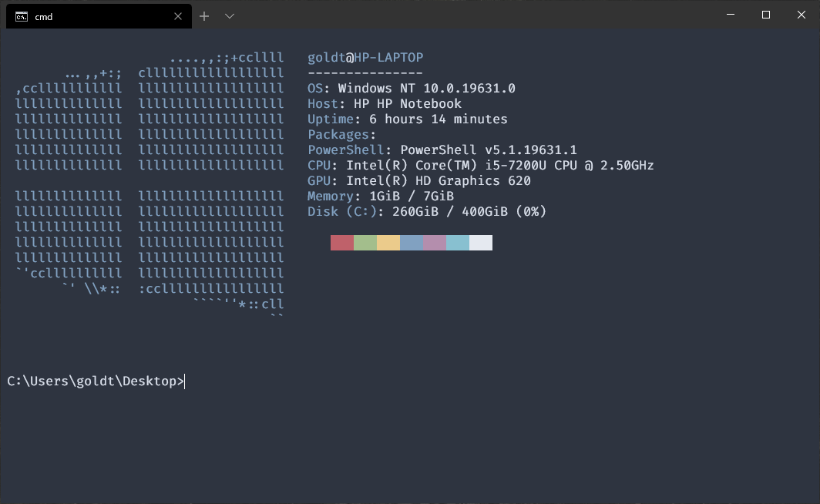Click the Memory 1GiB / 7GiB line
Viewport: 820px width, 504px height.
[x=381, y=196]
